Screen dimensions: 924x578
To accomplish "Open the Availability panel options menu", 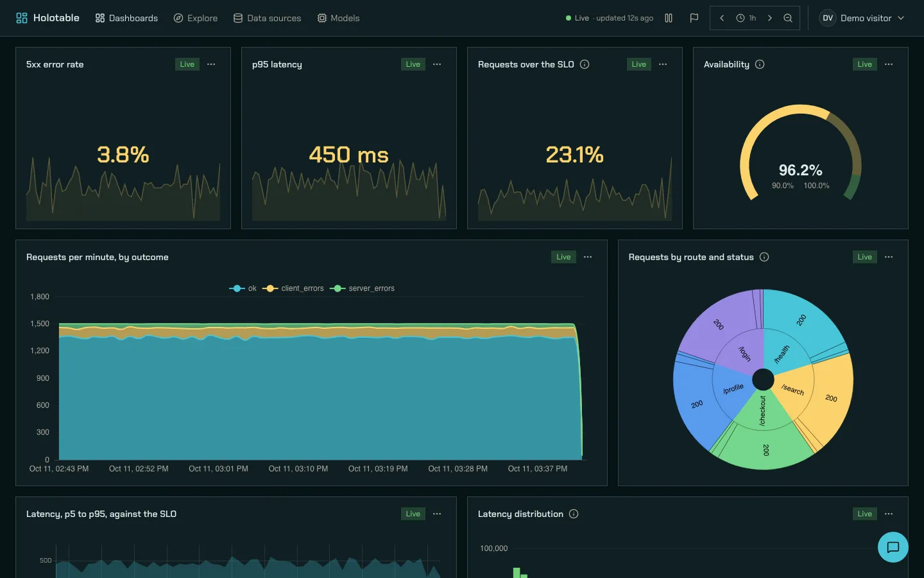I will [x=889, y=64].
